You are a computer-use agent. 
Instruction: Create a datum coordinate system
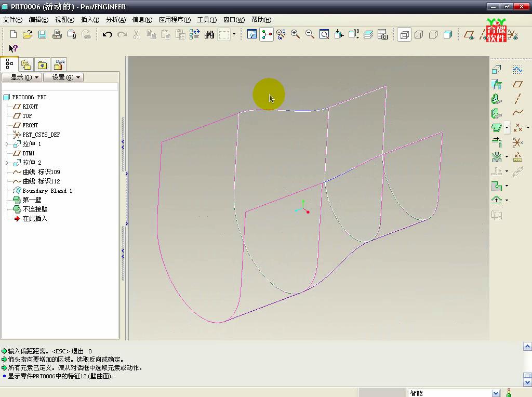tap(518, 142)
